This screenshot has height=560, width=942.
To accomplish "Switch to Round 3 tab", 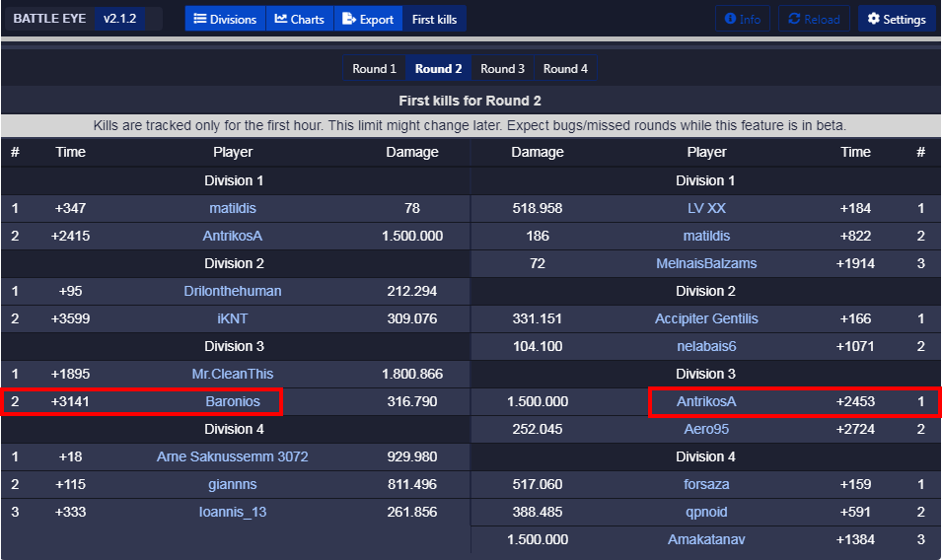I will click(502, 68).
